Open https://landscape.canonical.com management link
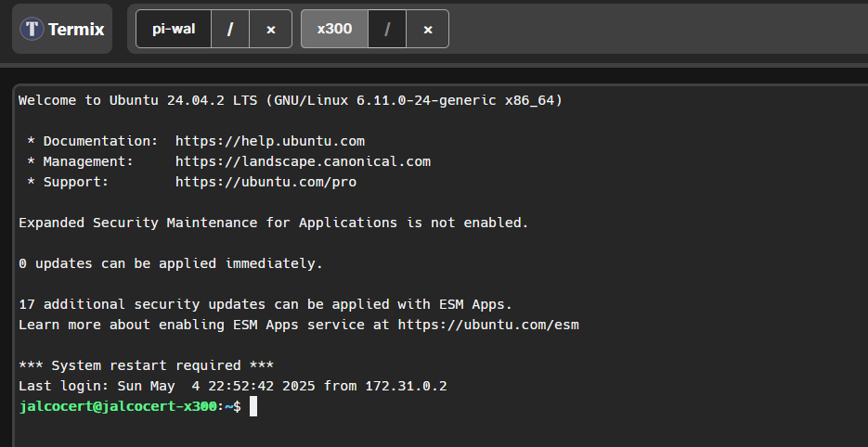This screenshot has height=447, width=868. 303,161
